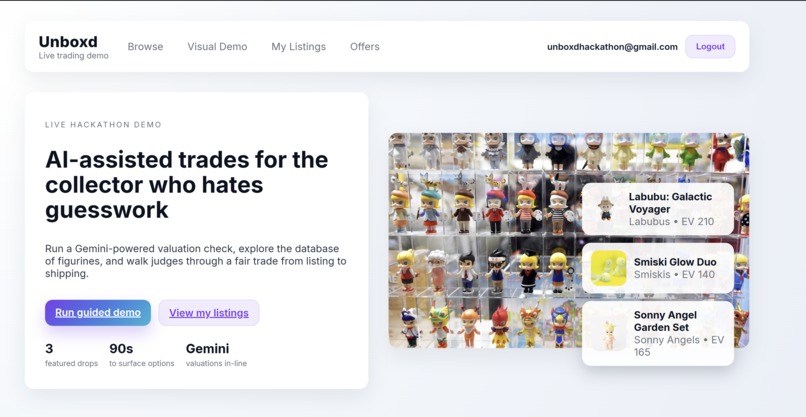Click the unboxdhackathon@gmail.com account email

tap(612, 47)
